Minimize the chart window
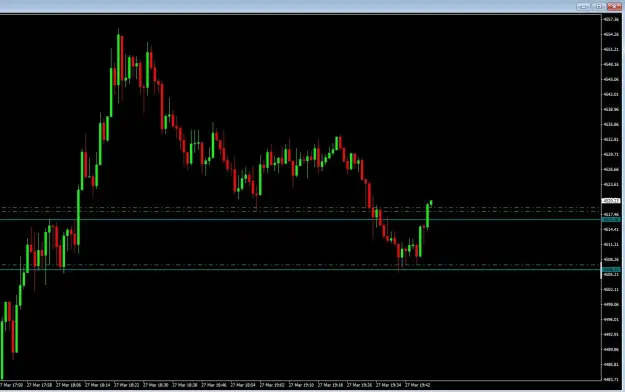The width and height of the screenshot is (625, 392). tap(583, 6)
